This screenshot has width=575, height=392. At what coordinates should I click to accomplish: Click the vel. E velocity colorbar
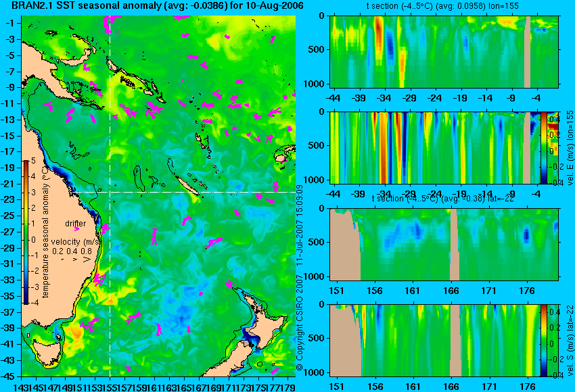(x=543, y=147)
